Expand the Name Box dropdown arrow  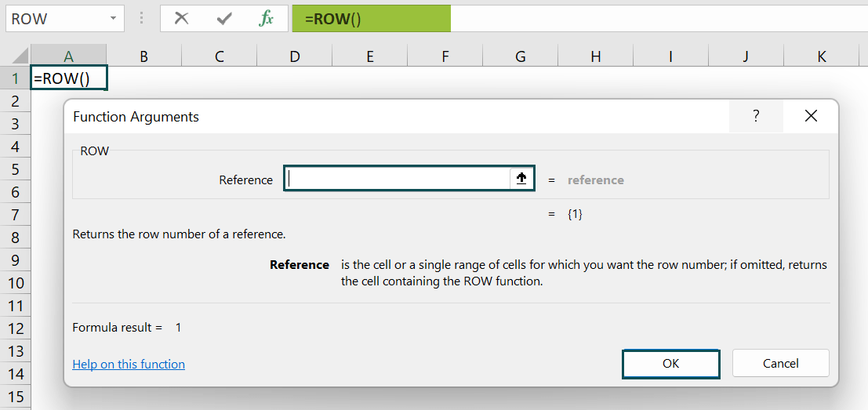point(113,19)
